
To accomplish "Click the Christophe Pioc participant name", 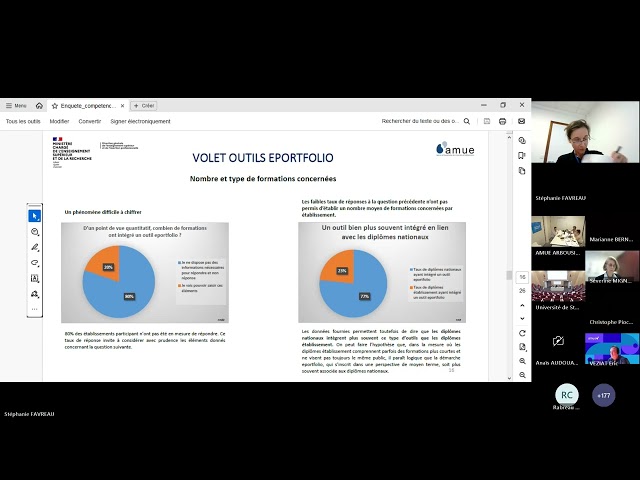I will (x=611, y=322).
